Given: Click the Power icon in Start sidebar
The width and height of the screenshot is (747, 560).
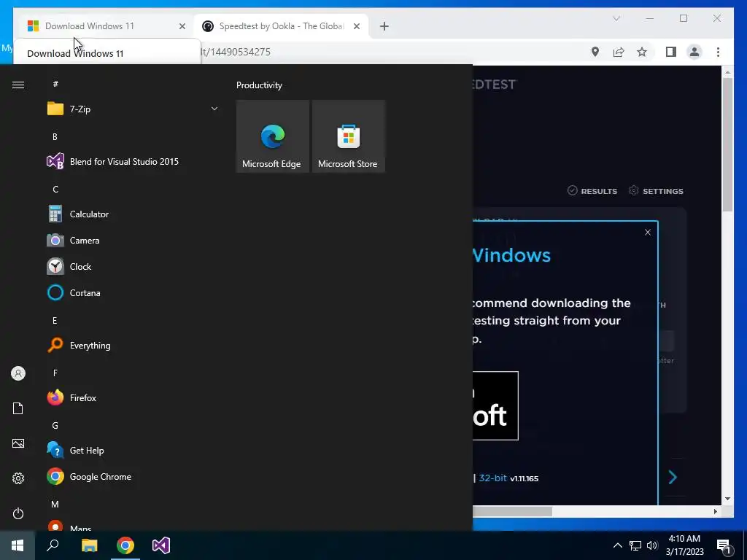Looking at the screenshot, I should [18, 513].
